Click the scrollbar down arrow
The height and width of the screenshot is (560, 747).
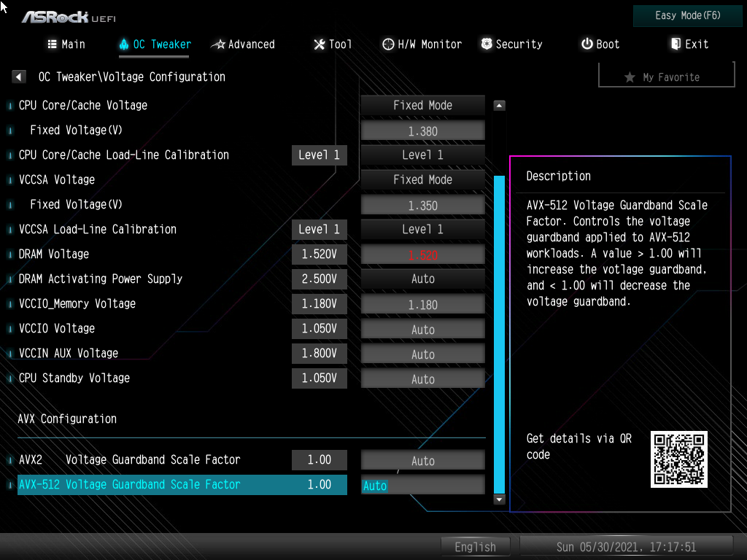pyautogui.click(x=499, y=499)
